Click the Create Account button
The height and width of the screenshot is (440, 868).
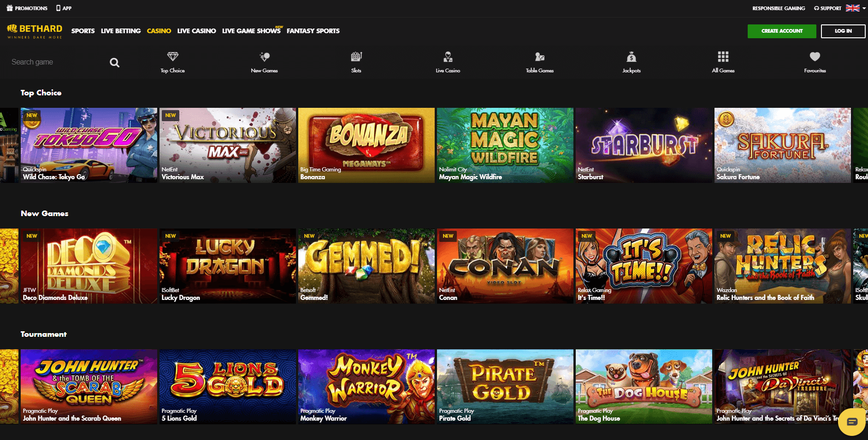[781, 31]
